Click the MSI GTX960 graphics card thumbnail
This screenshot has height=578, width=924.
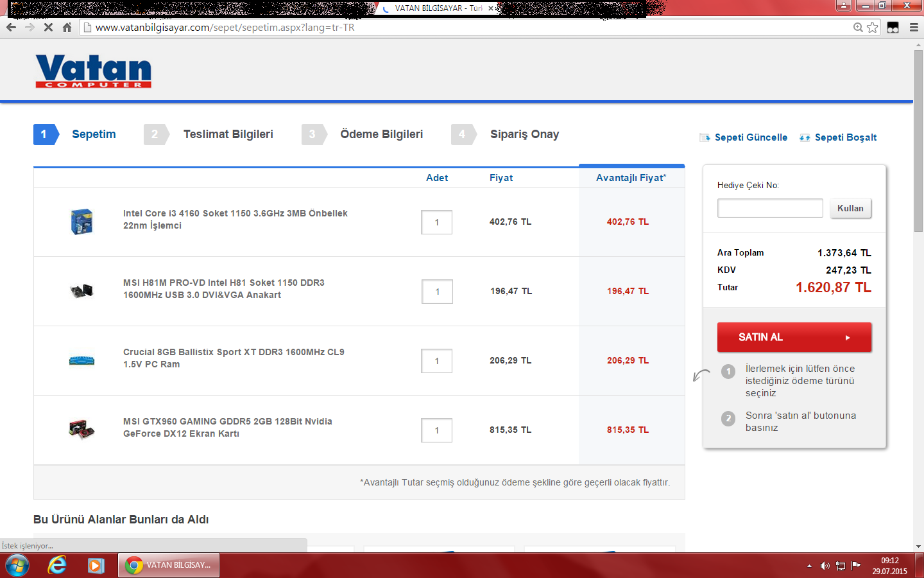click(81, 429)
